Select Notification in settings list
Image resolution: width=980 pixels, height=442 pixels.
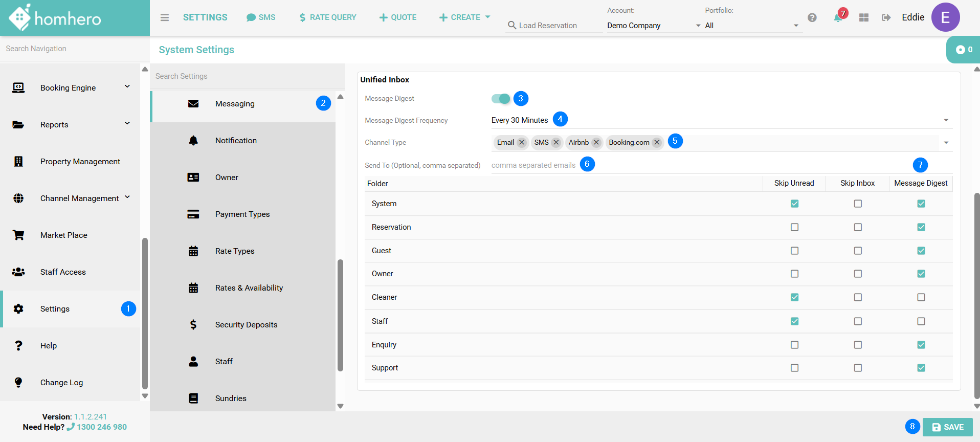[x=236, y=141]
